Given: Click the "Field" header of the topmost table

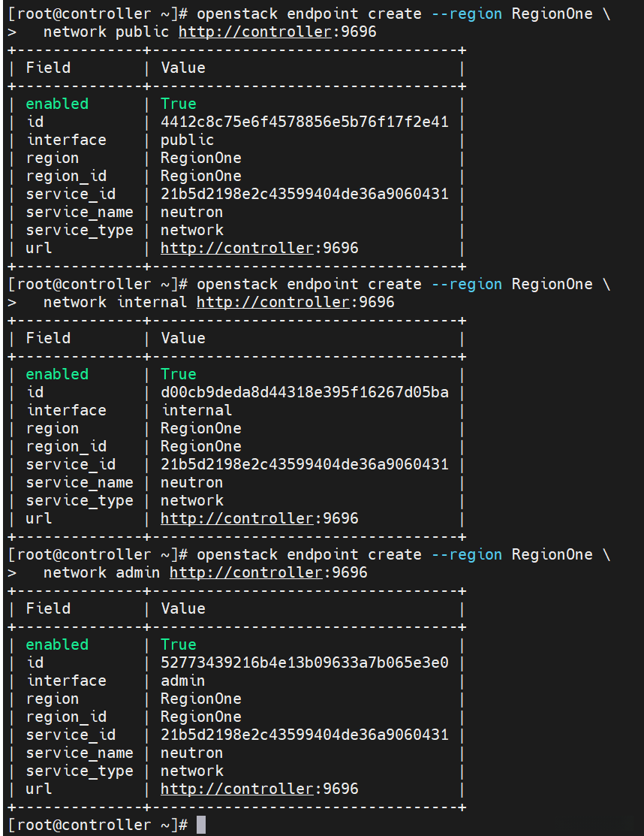Looking at the screenshot, I should click(48, 68).
